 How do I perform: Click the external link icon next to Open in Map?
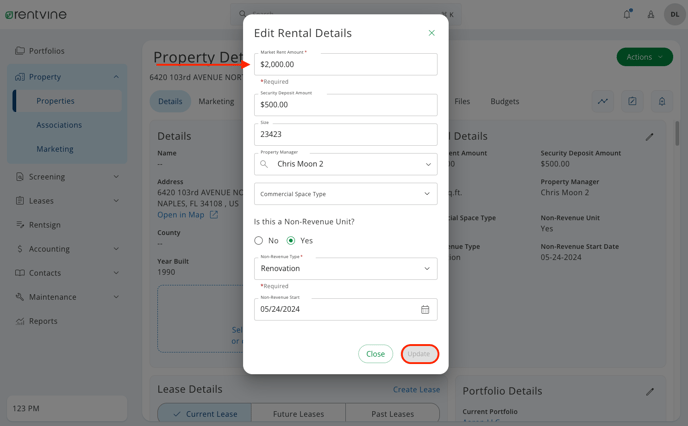click(214, 215)
